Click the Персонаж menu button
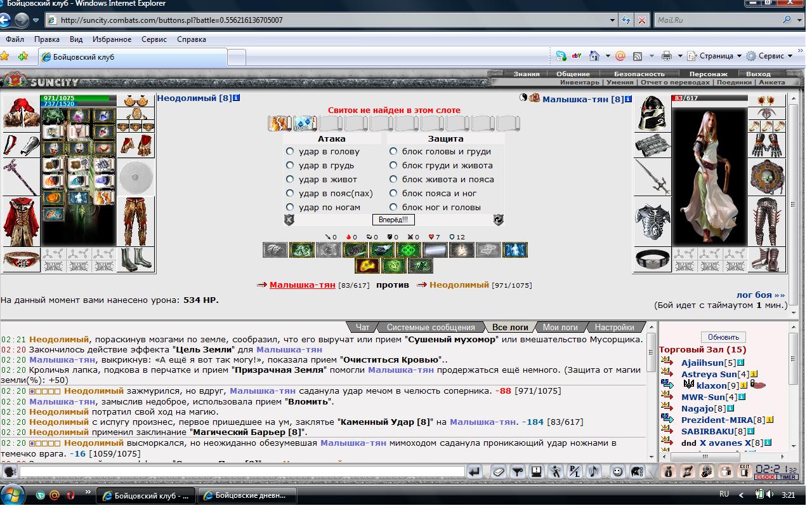The width and height of the screenshot is (812, 508). [708, 74]
